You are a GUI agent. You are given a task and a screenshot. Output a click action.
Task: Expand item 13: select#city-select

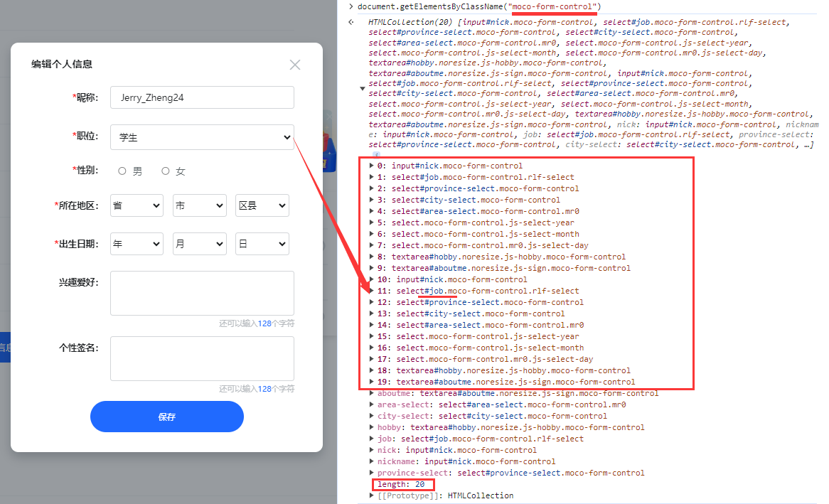[x=371, y=313]
